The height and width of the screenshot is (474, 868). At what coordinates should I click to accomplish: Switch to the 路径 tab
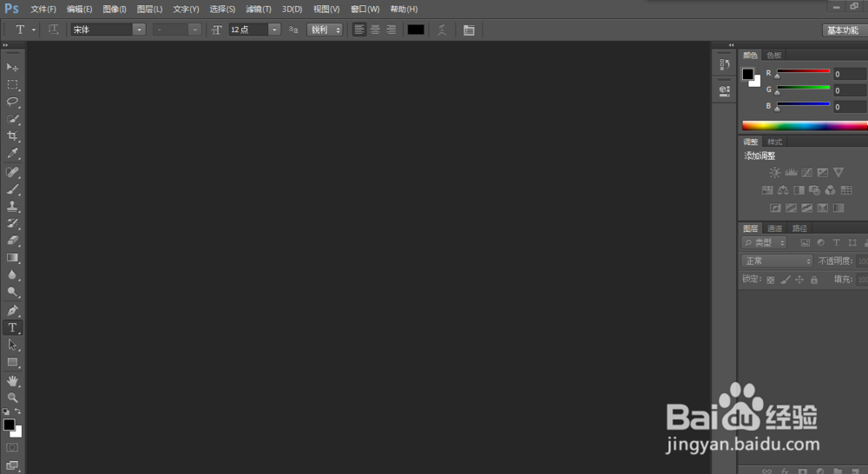[799, 228]
